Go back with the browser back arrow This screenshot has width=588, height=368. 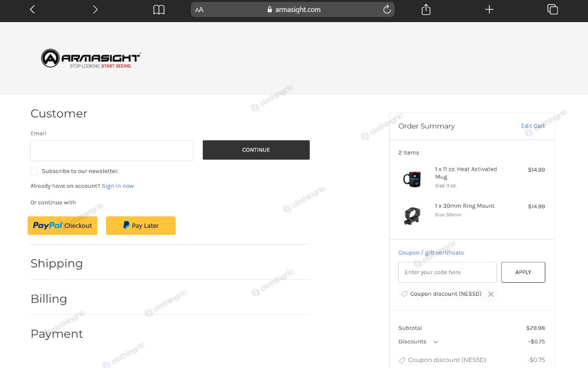pos(32,10)
